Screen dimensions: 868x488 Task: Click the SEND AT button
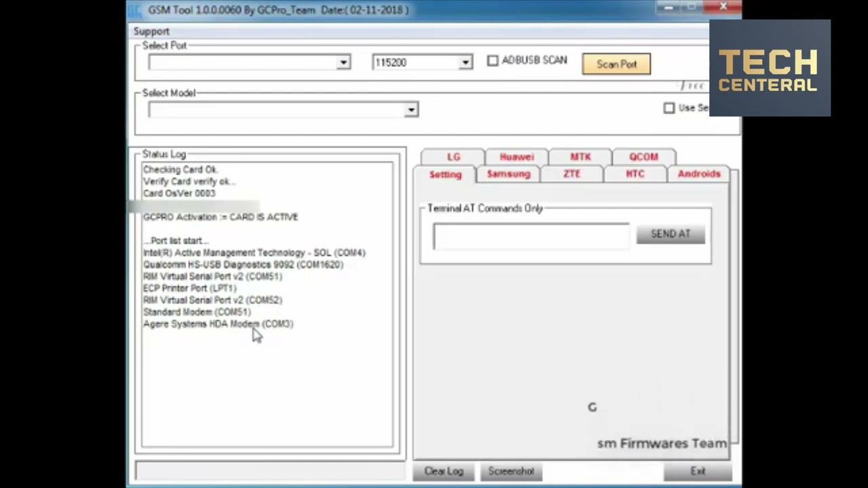(671, 234)
